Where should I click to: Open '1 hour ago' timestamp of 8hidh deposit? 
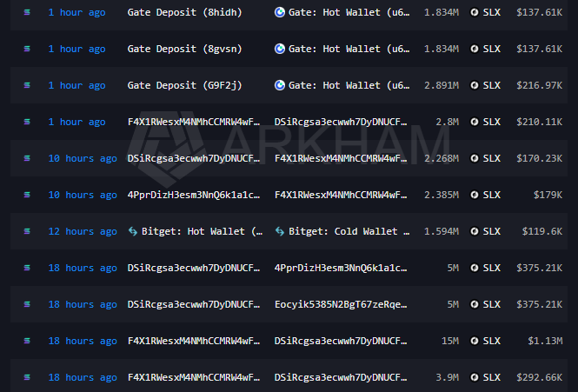(x=76, y=12)
